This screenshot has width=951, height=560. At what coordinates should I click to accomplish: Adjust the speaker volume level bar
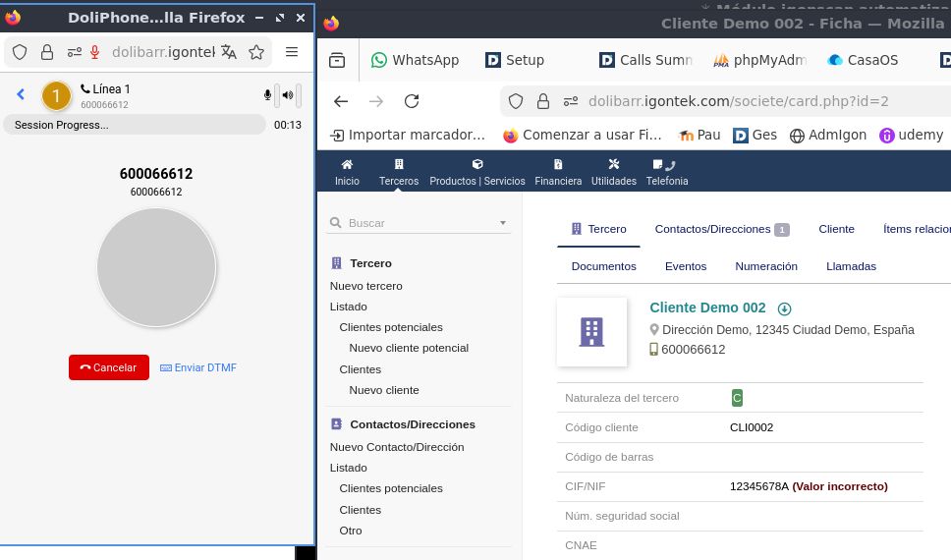coord(299,95)
